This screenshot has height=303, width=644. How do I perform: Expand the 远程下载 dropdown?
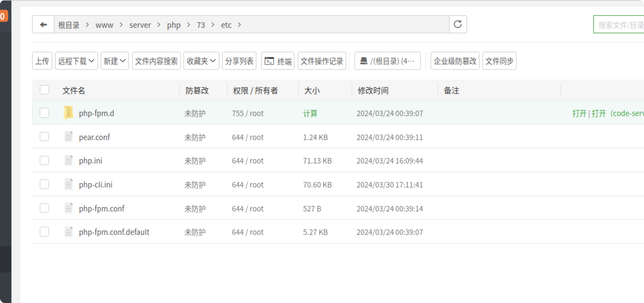point(76,61)
